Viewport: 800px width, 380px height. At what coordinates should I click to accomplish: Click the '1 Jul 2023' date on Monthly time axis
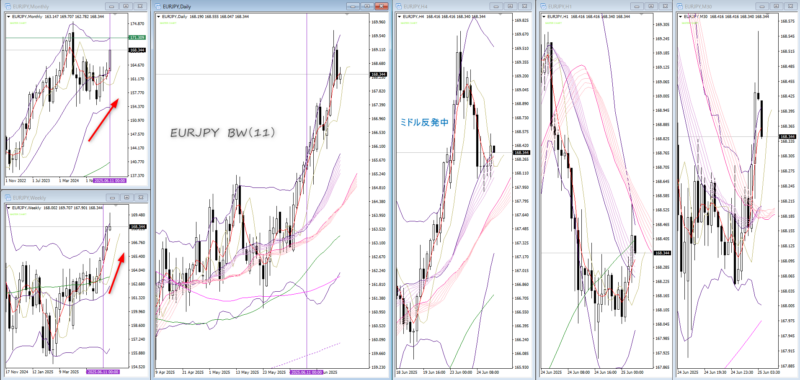pyautogui.click(x=42, y=181)
